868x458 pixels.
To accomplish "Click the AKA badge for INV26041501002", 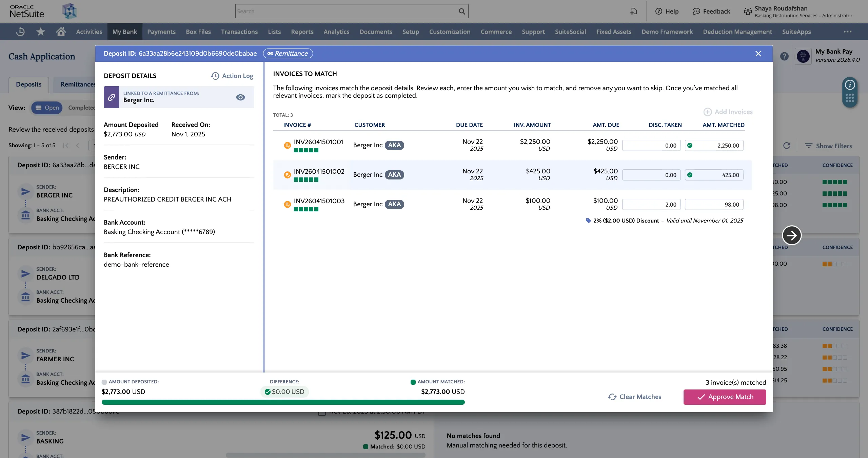I will tap(394, 174).
